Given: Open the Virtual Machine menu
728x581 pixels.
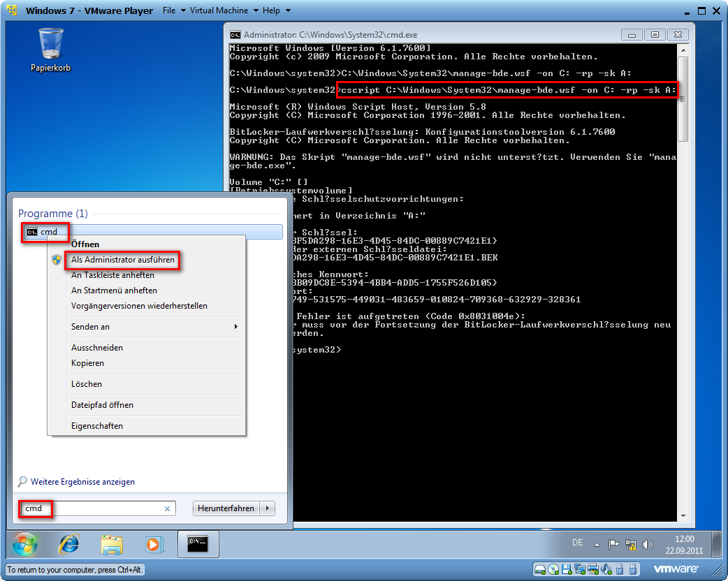Looking at the screenshot, I should pyautogui.click(x=225, y=10).
